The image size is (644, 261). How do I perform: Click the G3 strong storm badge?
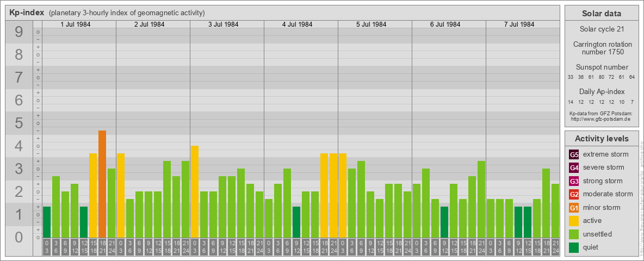pyautogui.click(x=574, y=181)
